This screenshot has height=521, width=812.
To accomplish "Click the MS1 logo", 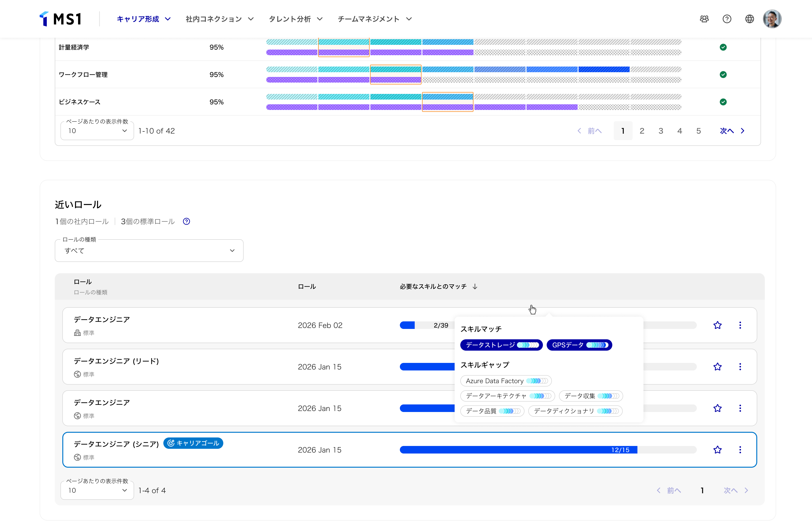I will tap(61, 19).
